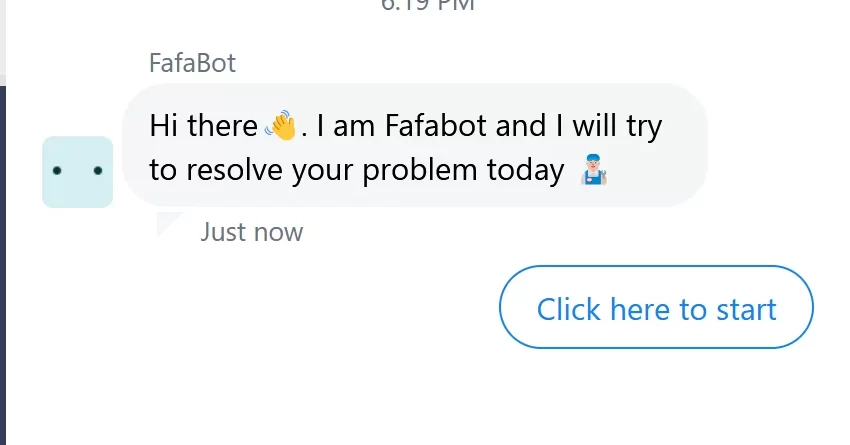Open the FafaBot square avatar
Viewport: 850px width, 445px height.
78,172
